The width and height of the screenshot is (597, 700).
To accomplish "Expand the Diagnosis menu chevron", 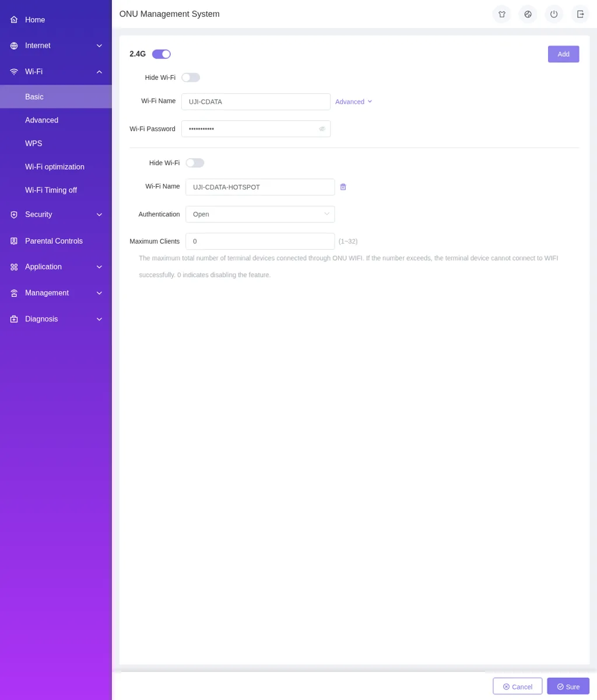I will tap(99, 319).
